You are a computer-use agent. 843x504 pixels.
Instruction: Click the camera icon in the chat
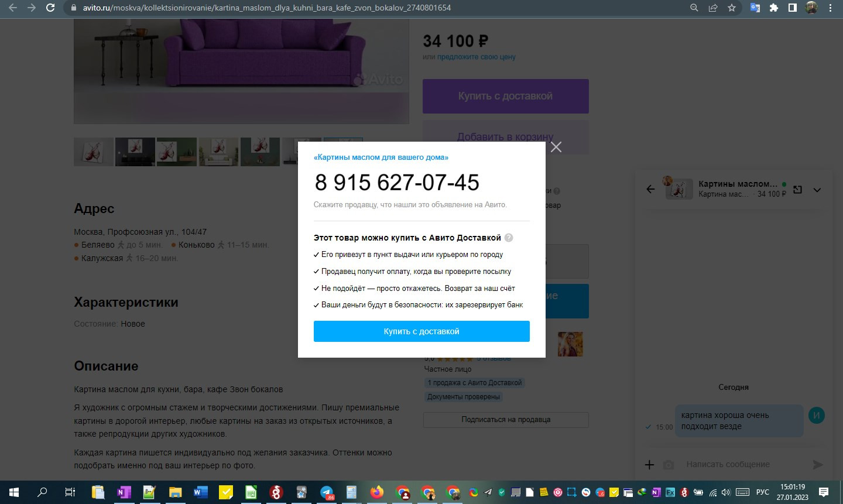(x=669, y=465)
